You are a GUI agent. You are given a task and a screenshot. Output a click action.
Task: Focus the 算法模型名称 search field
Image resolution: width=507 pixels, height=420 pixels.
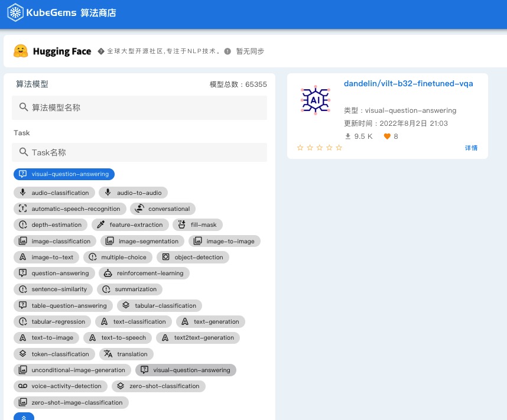click(x=139, y=108)
